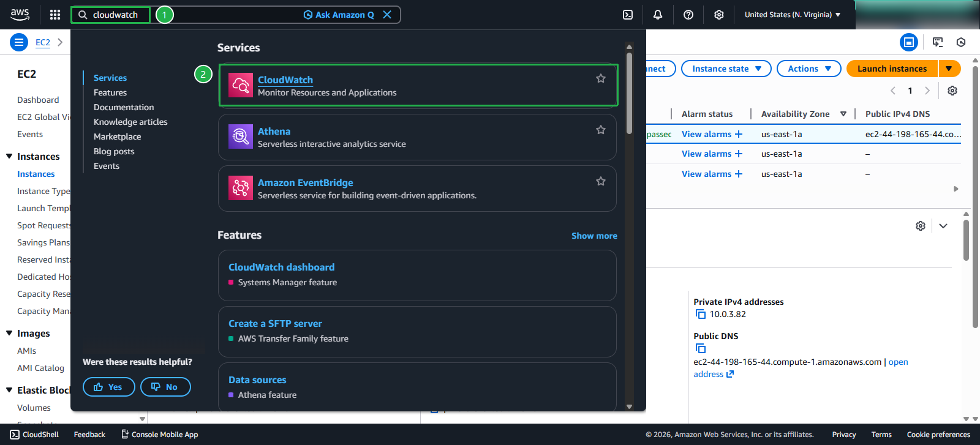Open the arrow beside Launch instances
The image size is (980, 445).
pyautogui.click(x=949, y=69)
